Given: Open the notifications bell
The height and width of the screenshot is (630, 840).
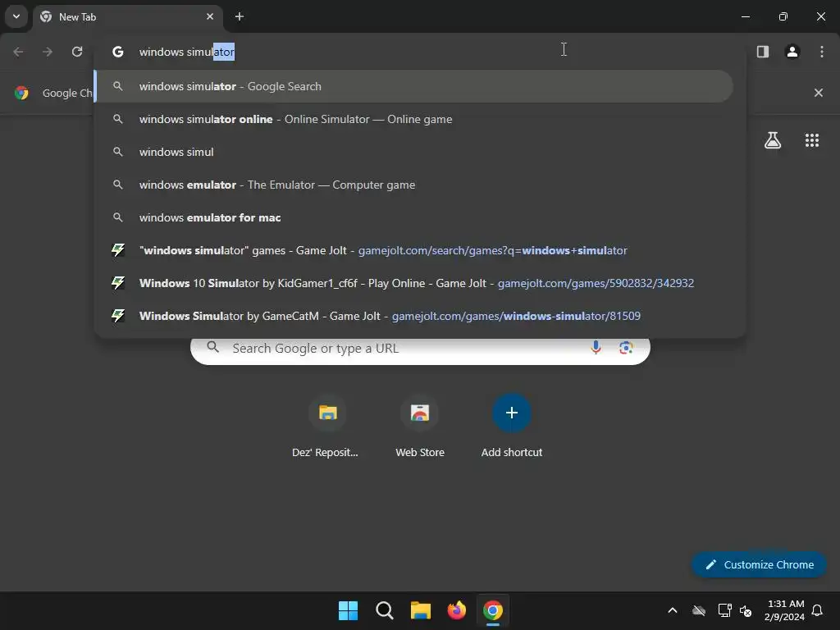Looking at the screenshot, I should click(818, 610).
